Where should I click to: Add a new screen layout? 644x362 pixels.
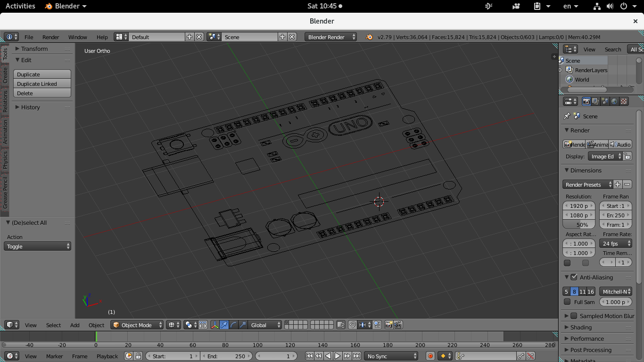190,37
